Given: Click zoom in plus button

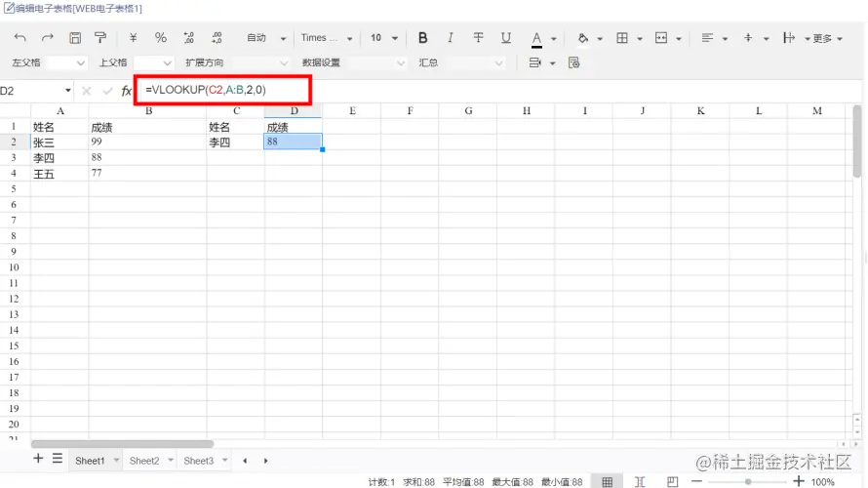Looking at the screenshot, I should (x=798, y=481).
